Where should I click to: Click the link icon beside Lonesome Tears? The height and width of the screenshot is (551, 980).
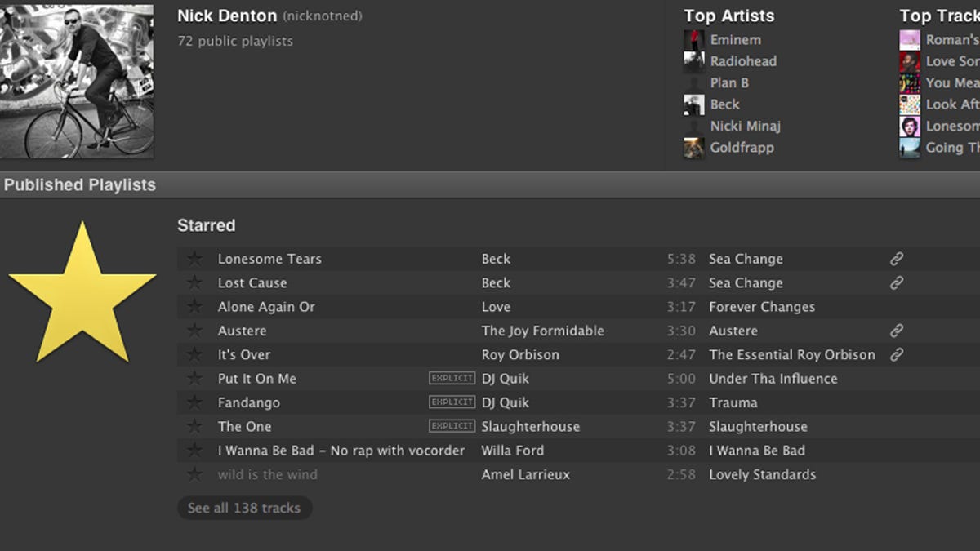(x=897, y=259)
